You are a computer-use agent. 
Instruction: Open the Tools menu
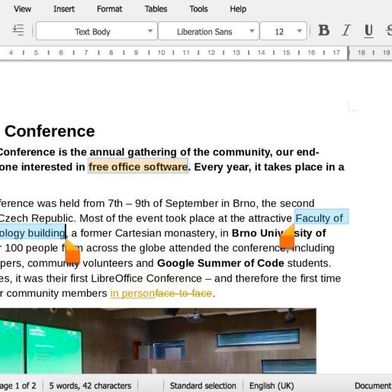pyautogui.click(x=198, y=9)
